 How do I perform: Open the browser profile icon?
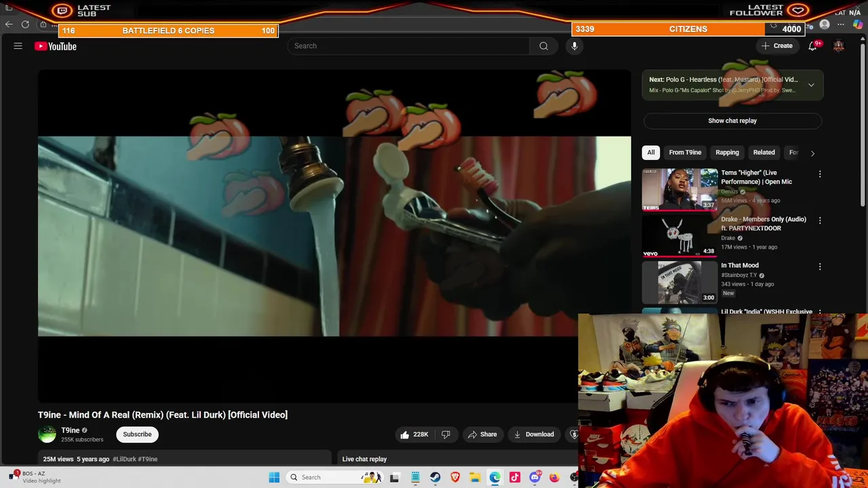click(x=825, y=24)
